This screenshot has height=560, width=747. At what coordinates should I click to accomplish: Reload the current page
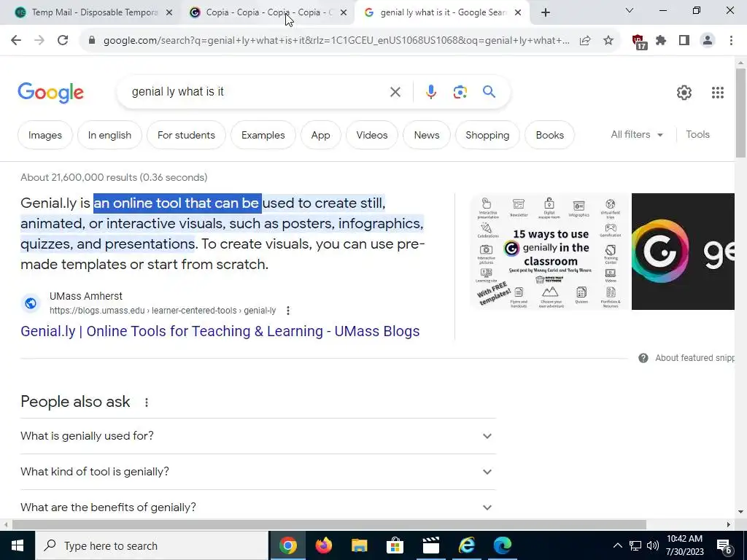(63, 41)
